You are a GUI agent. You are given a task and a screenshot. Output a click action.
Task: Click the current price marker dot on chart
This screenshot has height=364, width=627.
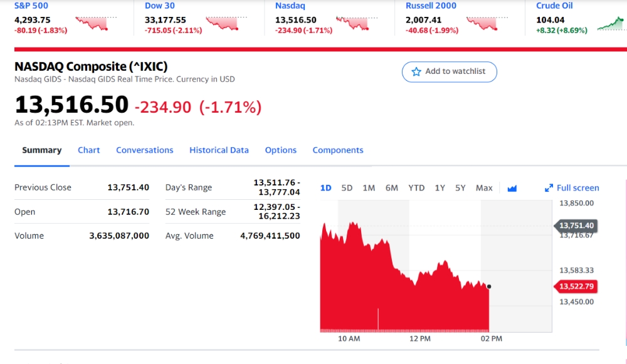coord(489,286)
